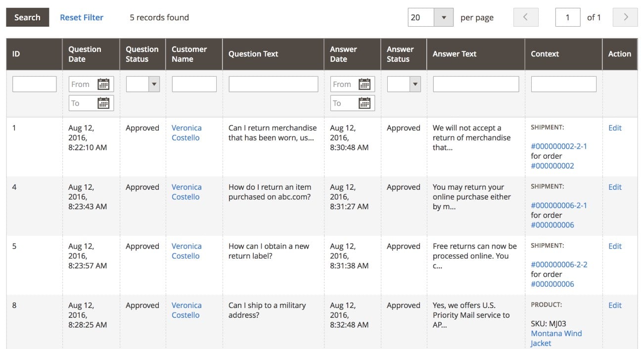
Task: Click question text 'Can I return merchandise that has been worn'
Action: click(273, 133)
